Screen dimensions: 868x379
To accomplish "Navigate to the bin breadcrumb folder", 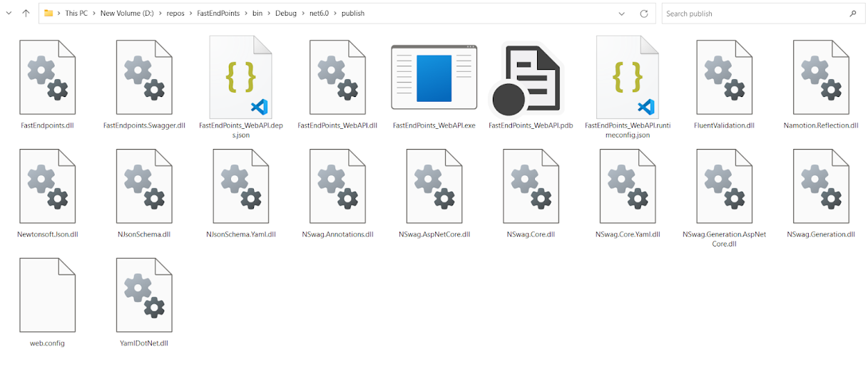I will [x=257, y=14].
